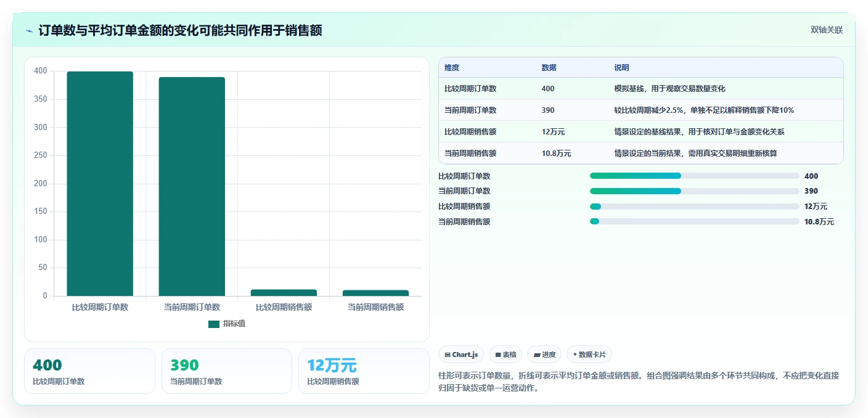Viewport: 868px width, 418px height.
Task: Click the square icon in the 表格 chip
Action: point(498,354)
